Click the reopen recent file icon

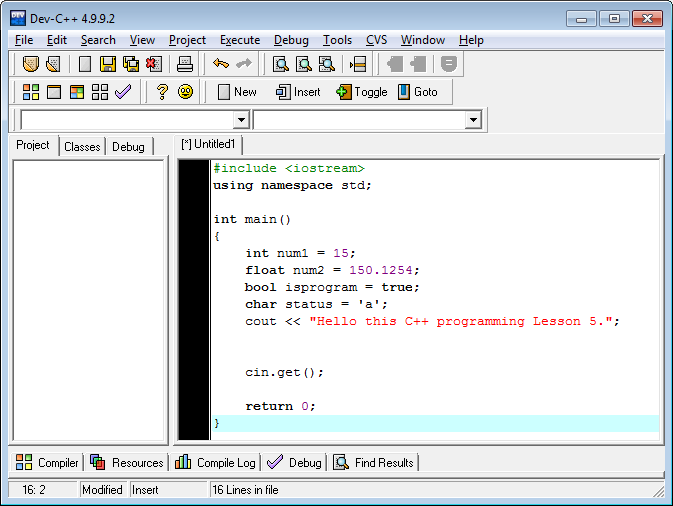(53, 64)
